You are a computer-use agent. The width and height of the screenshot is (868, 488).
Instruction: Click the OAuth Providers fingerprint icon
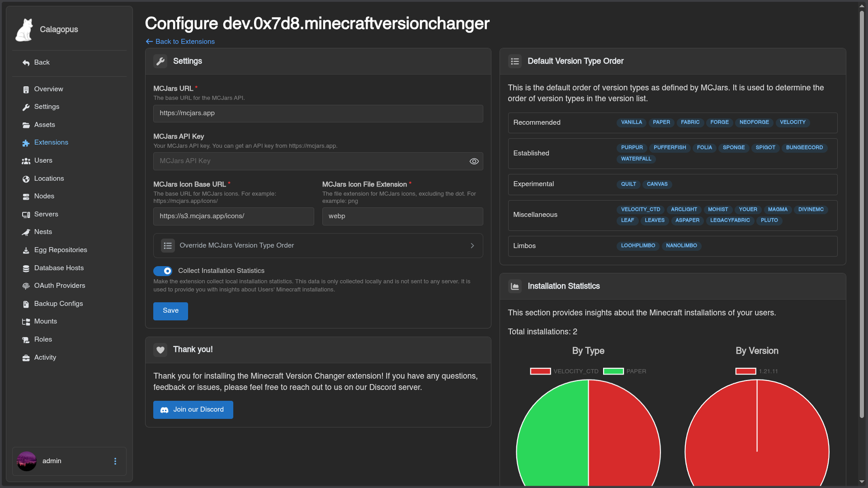click(x=26, y=286)
